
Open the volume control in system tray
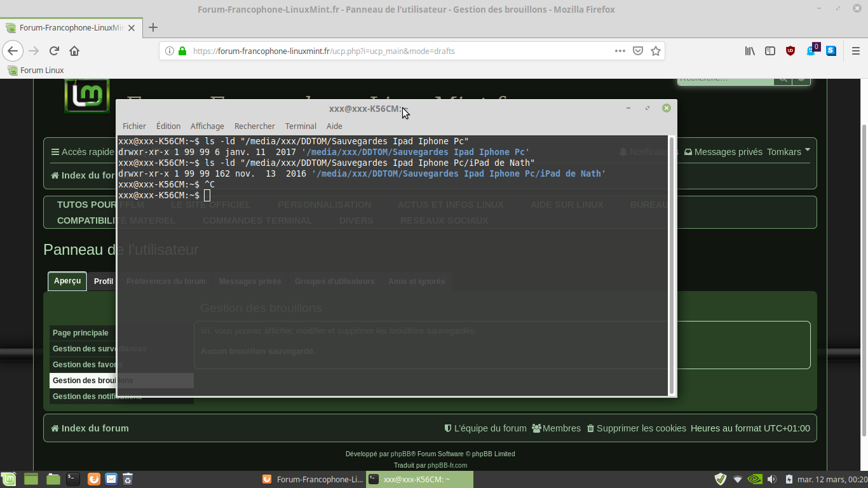771,479
